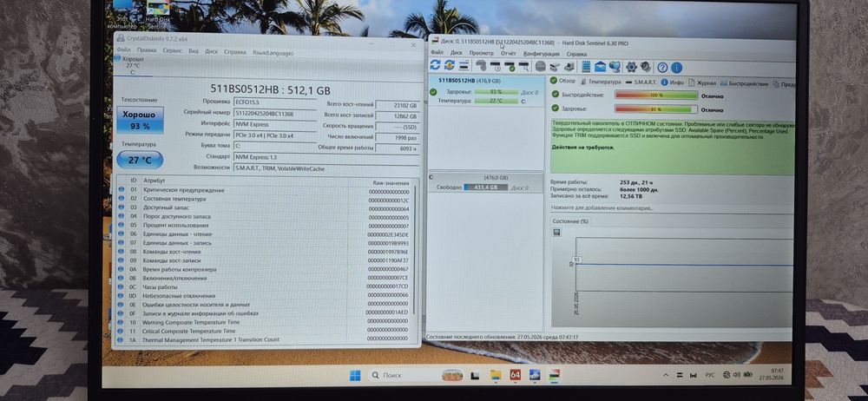Open Sentinel settings gear icon
Viewport: 868px width, 401px height.
tap(631, 67)
